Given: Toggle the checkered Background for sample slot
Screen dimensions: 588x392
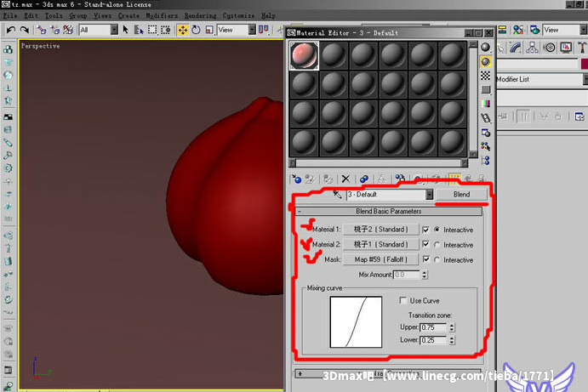Looking at the screenshot, I should [x=486, y=76].
